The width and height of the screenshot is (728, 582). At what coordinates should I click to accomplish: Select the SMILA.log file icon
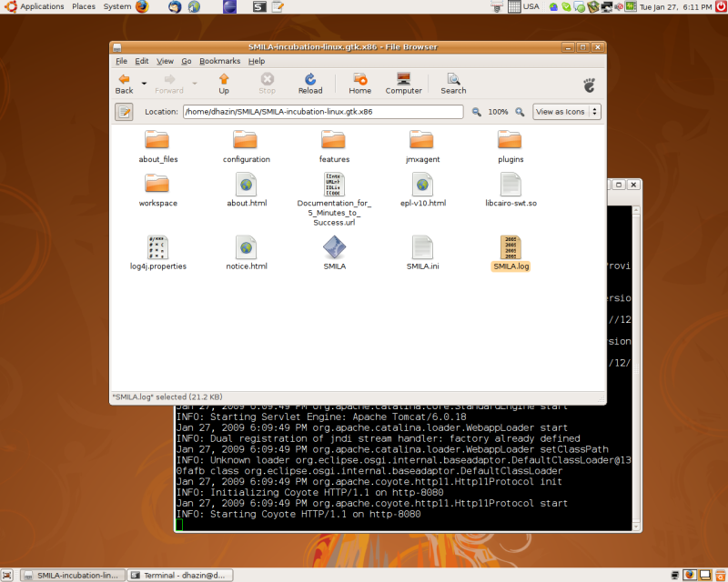(511, 247)
